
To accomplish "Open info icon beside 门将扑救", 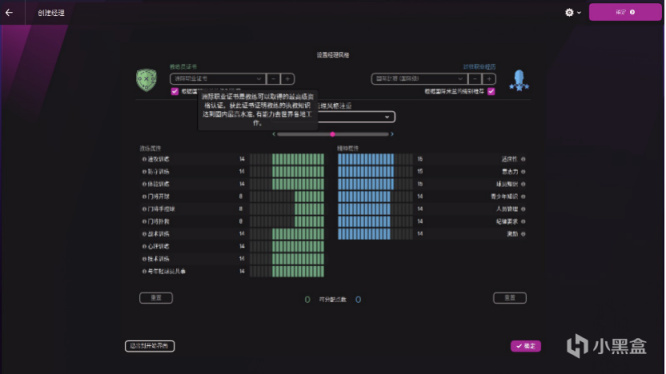I will click(144, 221).
